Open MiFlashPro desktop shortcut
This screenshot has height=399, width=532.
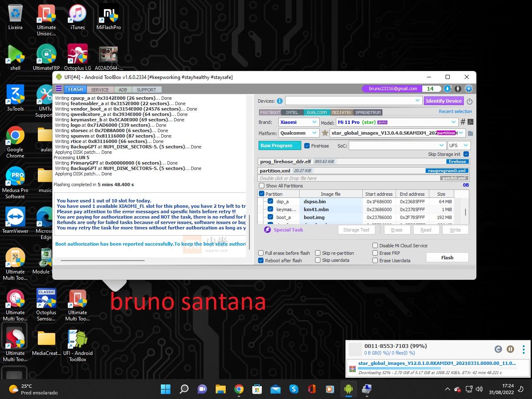click(108, 18)
